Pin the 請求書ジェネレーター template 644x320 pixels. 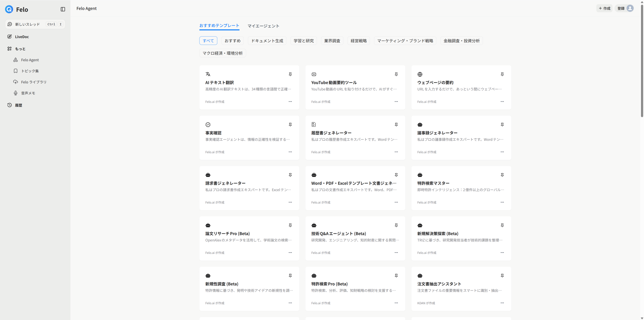[290, 175]
